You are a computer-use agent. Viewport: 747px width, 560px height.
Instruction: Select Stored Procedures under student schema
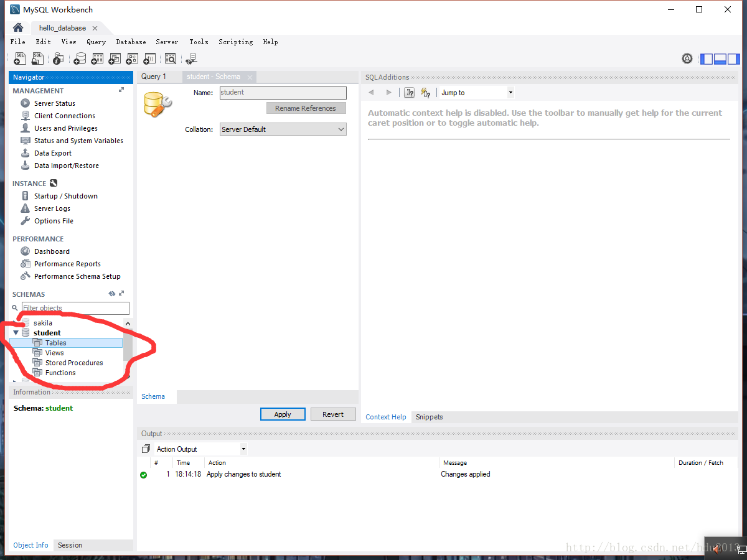(x=74, y=363)
